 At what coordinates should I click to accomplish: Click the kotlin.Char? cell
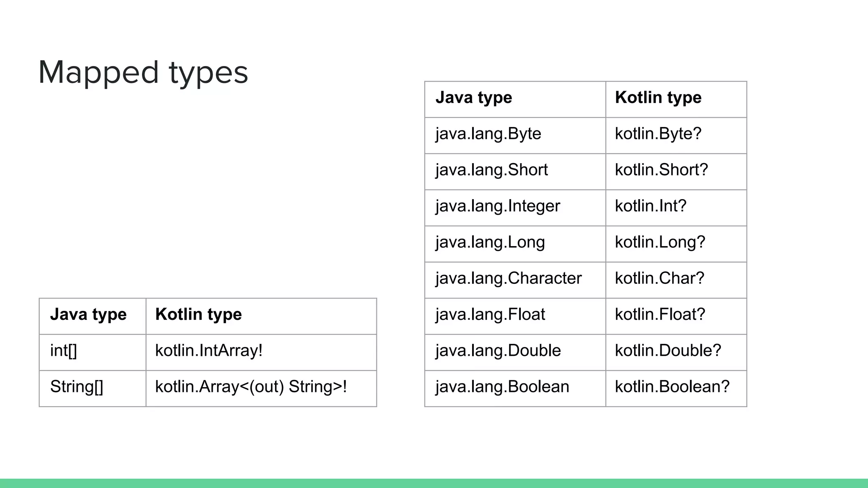[x=659, y=278]
